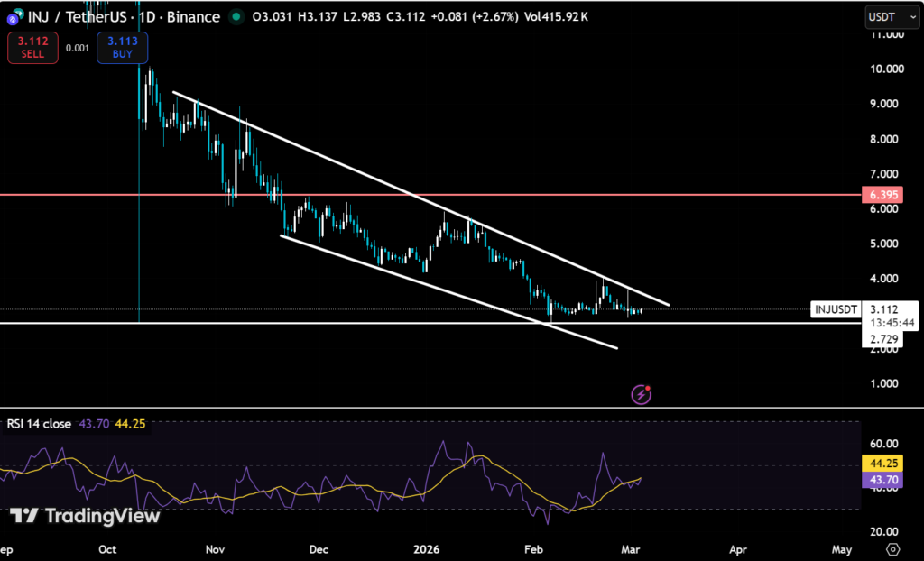
Task: Click the 2.729 support price label
Action: (882, 339)
